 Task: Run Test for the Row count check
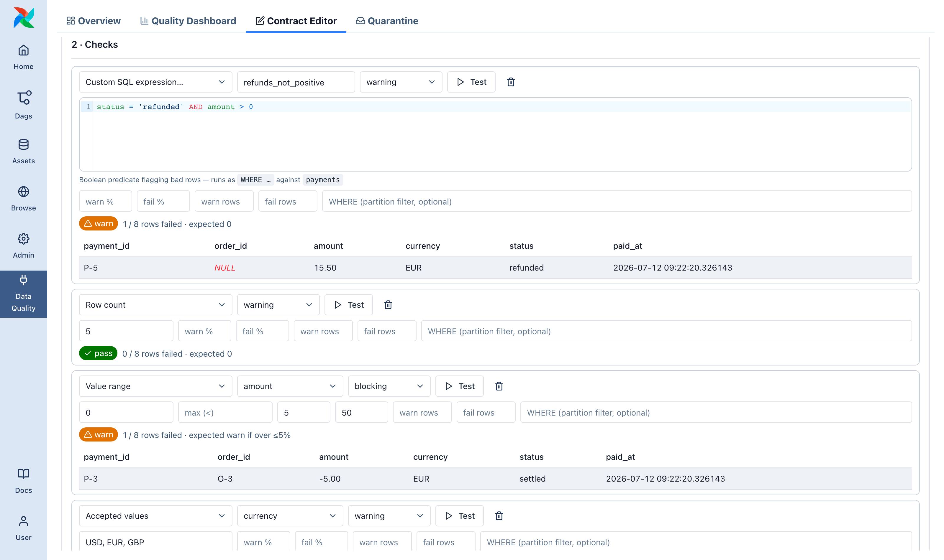click(x=348, y=304)
